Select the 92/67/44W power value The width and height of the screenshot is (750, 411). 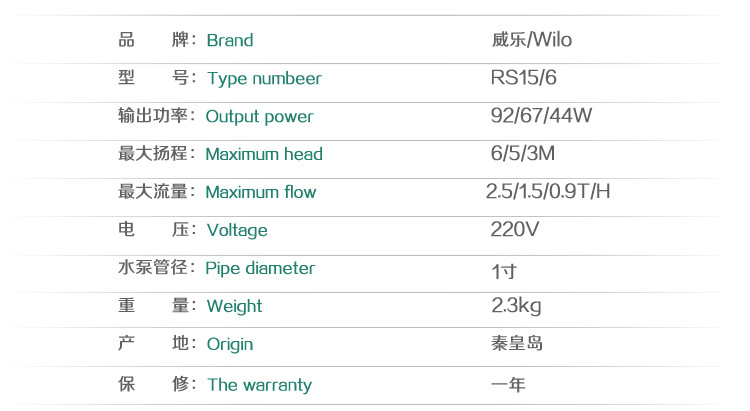pyautogui.click(x=541, y=116)
